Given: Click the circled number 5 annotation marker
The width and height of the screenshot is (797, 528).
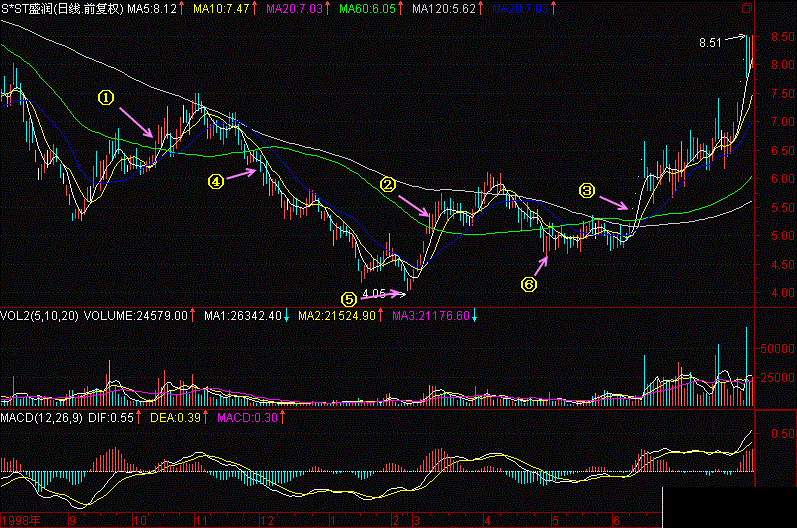Looking at the screenshot, I should pos(348,298).
